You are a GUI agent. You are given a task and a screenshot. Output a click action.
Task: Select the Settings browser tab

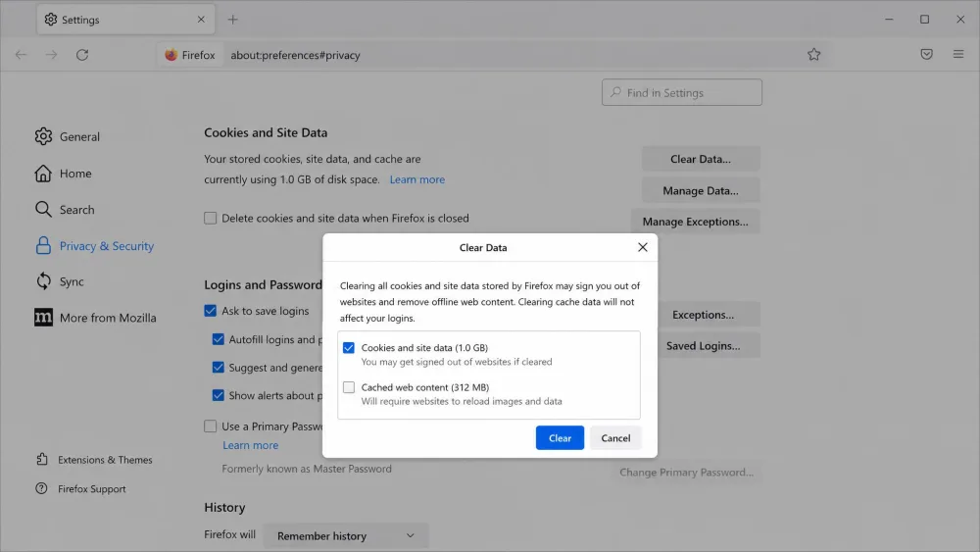click(125, 20)
